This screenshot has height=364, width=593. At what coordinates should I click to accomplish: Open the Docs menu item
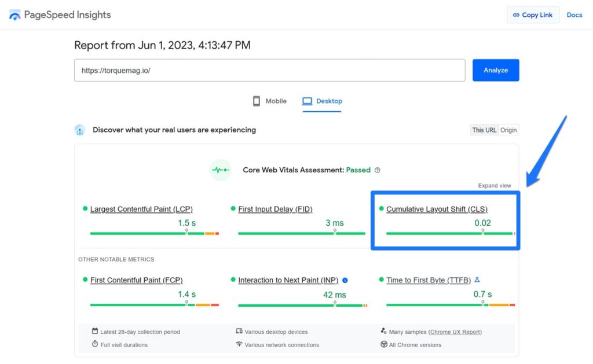point(574,14)
